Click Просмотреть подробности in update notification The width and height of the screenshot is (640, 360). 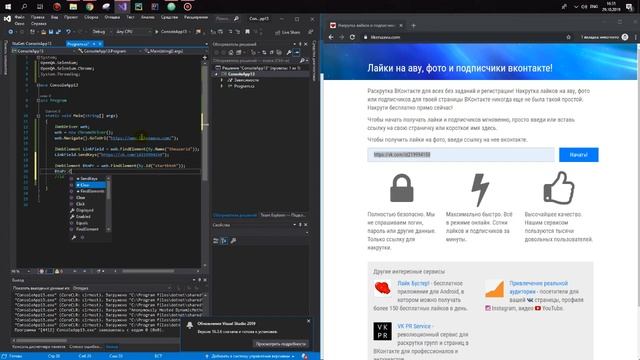(280, 344)
